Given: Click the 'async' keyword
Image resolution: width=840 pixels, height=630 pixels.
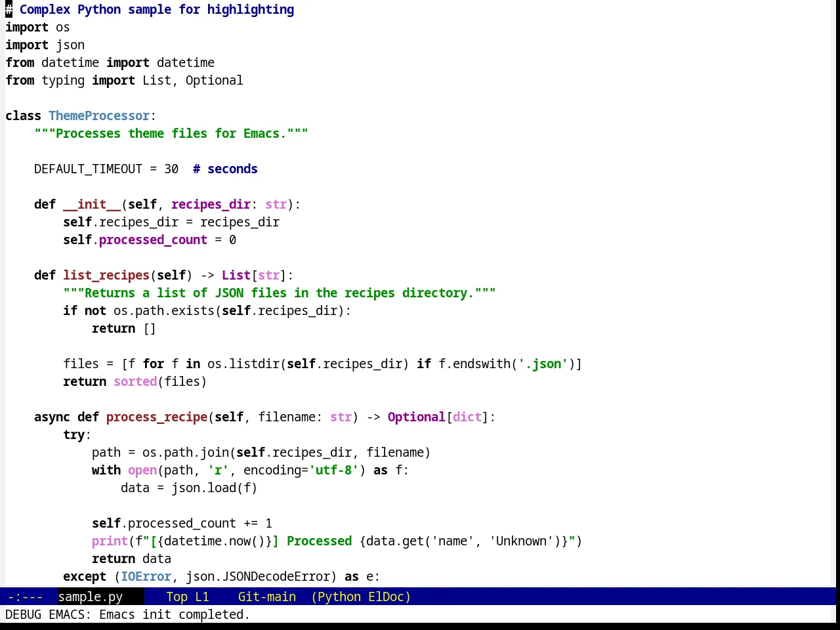Looking at the screenshot, I should coord(52,417).
